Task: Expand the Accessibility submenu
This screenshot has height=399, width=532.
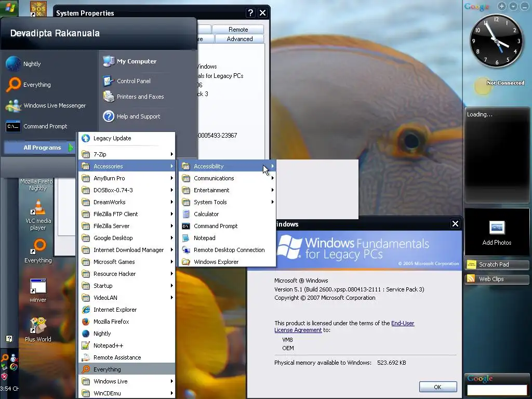Action: [x=227, y=166]
